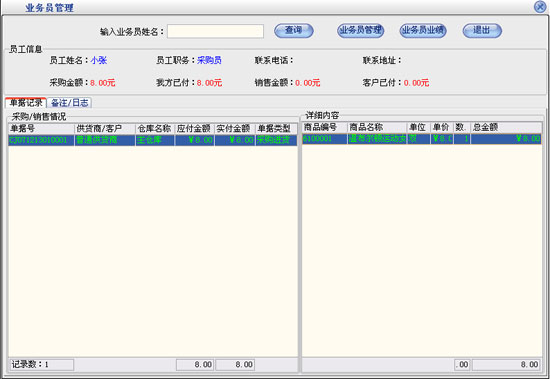Sort by 应付金额 column header

point(194,128)
